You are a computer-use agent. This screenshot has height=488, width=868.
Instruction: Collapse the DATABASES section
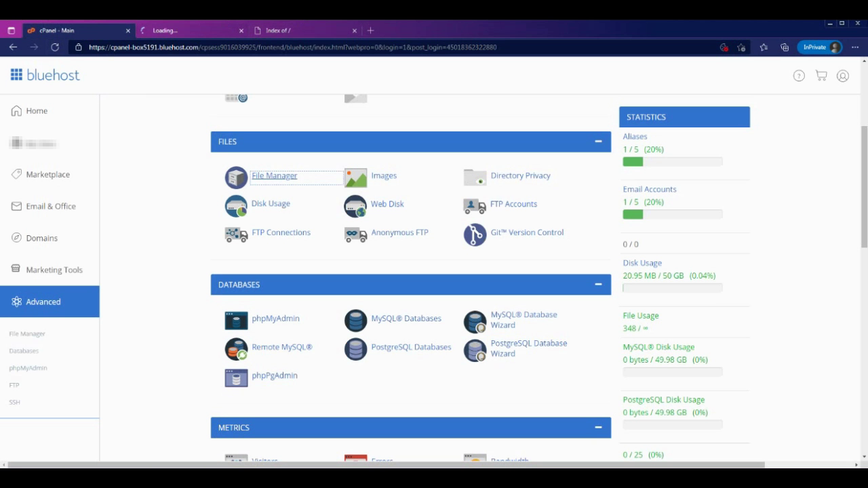pyautogui.click(x=598, y=285)
